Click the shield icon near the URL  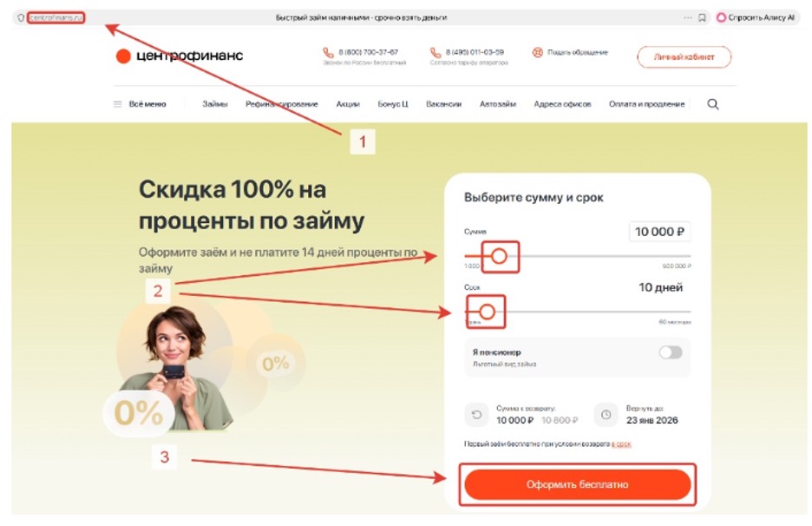click(21, 17)
